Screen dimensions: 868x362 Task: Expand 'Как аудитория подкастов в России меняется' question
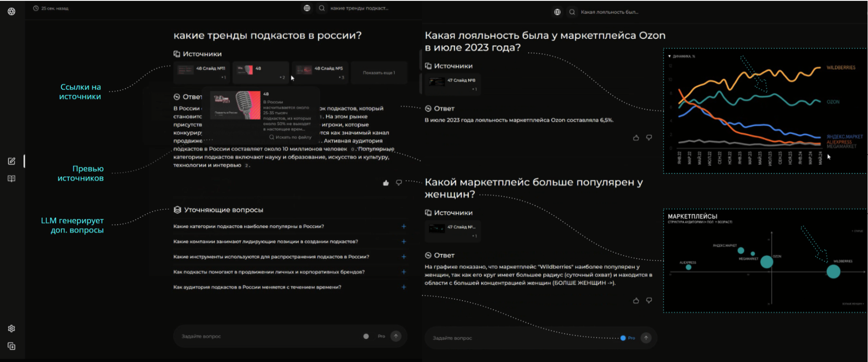[x=289, y=287]
